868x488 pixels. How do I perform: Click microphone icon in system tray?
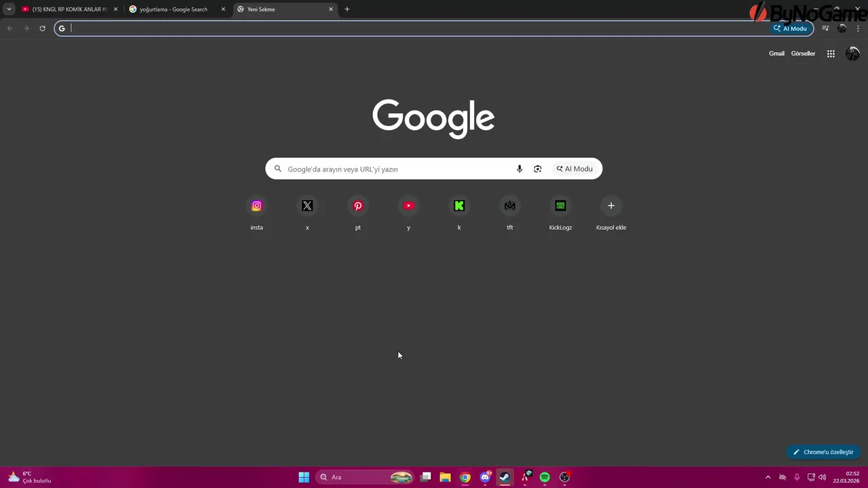(797, 477)
